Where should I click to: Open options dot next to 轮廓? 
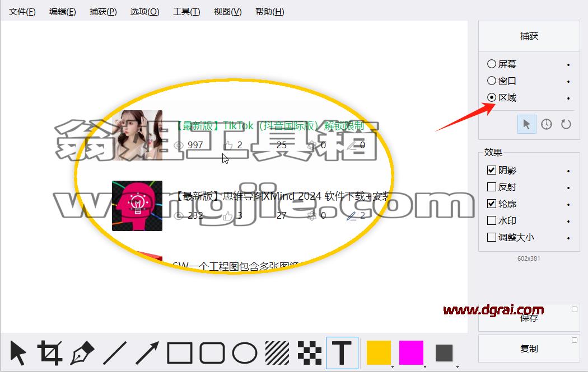click(x=568, y=205)
